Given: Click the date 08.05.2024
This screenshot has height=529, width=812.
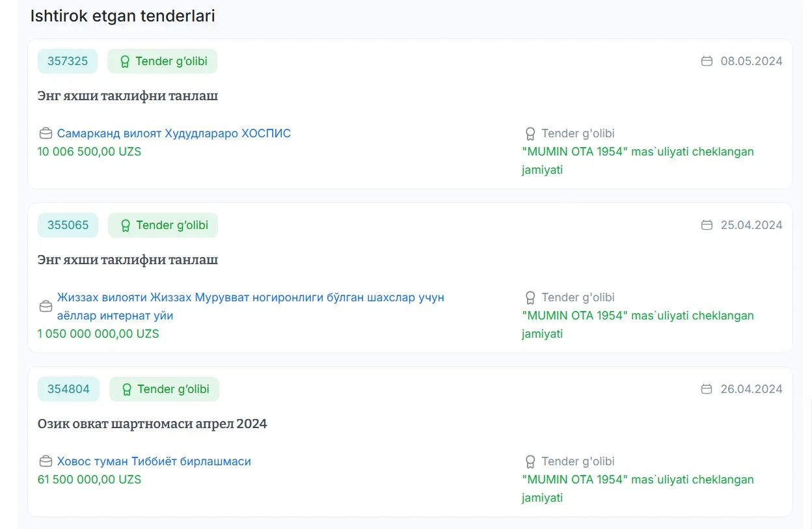Looking at the screenshot, I should [751, 61].
